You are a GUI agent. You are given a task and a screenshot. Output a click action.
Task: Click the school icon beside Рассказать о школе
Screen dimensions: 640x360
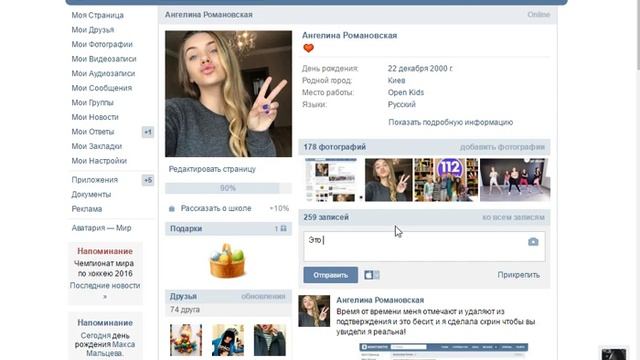[172, 209]
